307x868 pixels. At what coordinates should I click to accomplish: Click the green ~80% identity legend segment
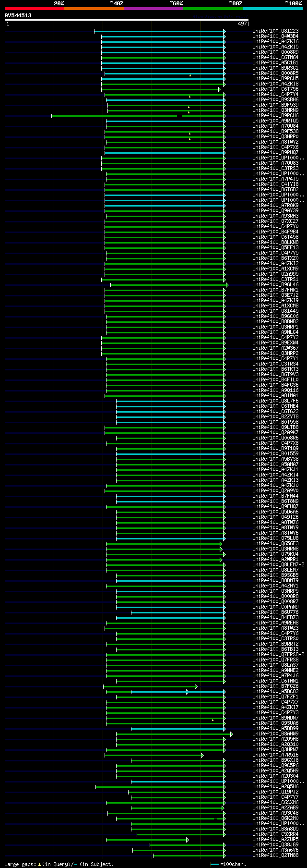(213, 9)
